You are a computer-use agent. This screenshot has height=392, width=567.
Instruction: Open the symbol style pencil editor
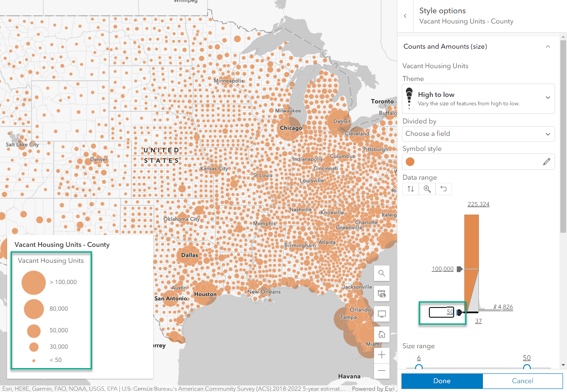548,162
